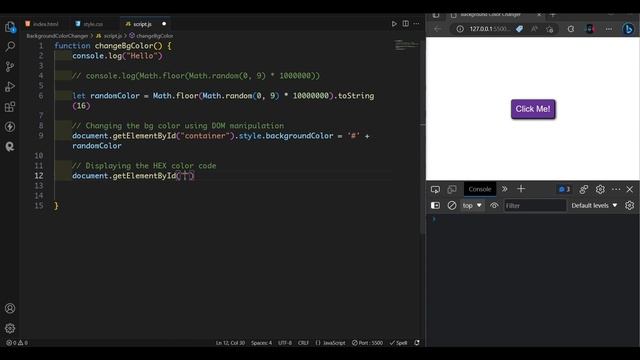This screenshot has height=360, width=640.
Task: Clear the console
Action: 451,205
